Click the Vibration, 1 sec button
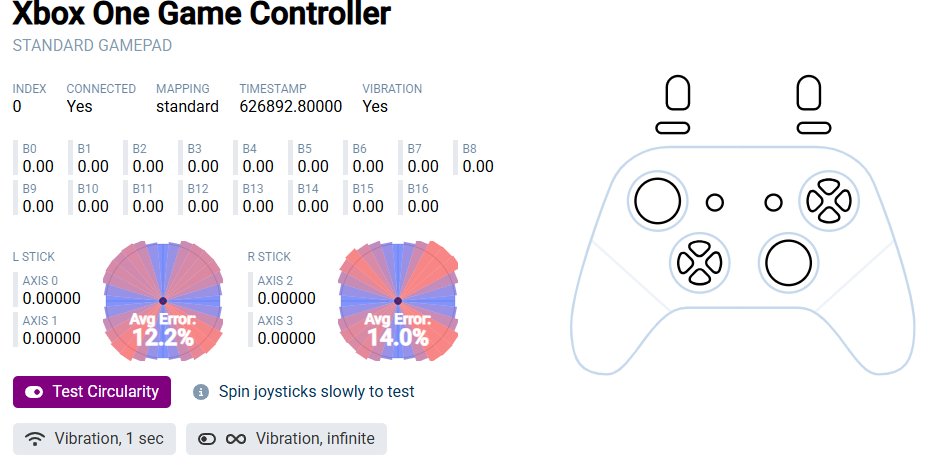Screen dimensions: 938x469 (x=95, y=439)
